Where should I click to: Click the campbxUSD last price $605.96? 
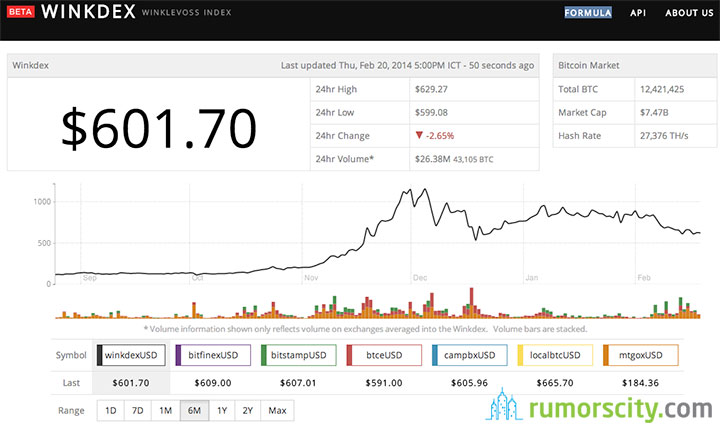pyautogui.click(x=469, y=383)
